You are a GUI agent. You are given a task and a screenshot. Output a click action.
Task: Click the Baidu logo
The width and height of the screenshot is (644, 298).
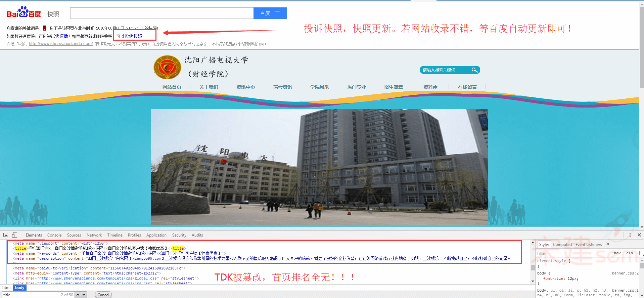[24, 12]
